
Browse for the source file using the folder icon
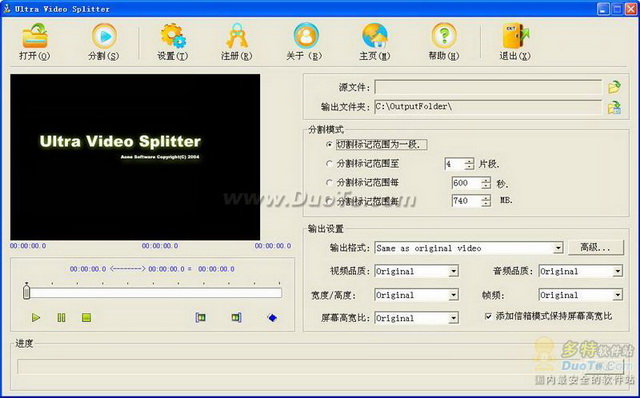point(614,87)
